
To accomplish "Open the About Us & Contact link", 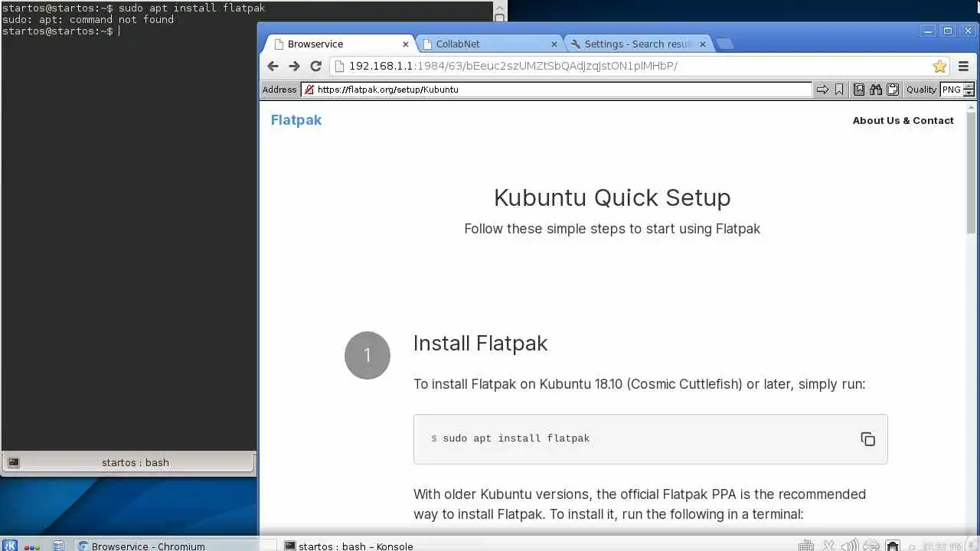I will tap(903, 121).
